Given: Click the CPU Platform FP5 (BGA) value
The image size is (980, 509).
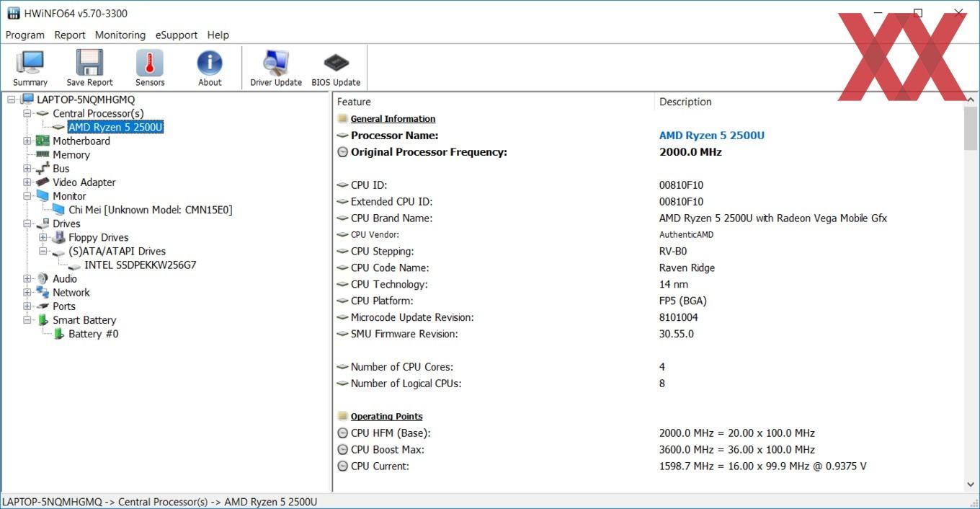Looking at the screenshot, I should point(683,301).
